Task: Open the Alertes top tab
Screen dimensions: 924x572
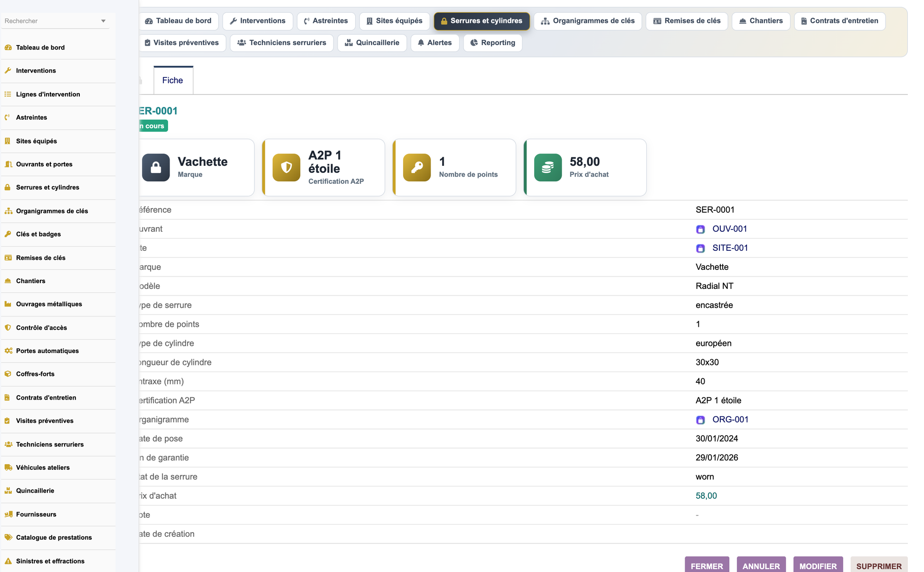Action: coord(435,43)
